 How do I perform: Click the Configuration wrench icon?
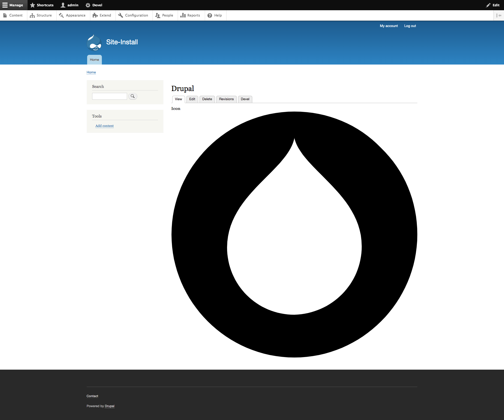(x=121, y=15)
